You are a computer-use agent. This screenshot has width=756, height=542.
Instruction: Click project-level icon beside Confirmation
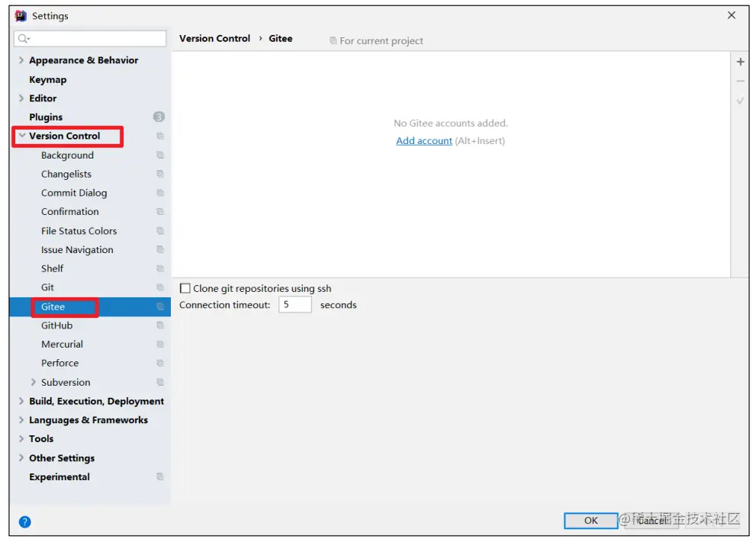160,211
